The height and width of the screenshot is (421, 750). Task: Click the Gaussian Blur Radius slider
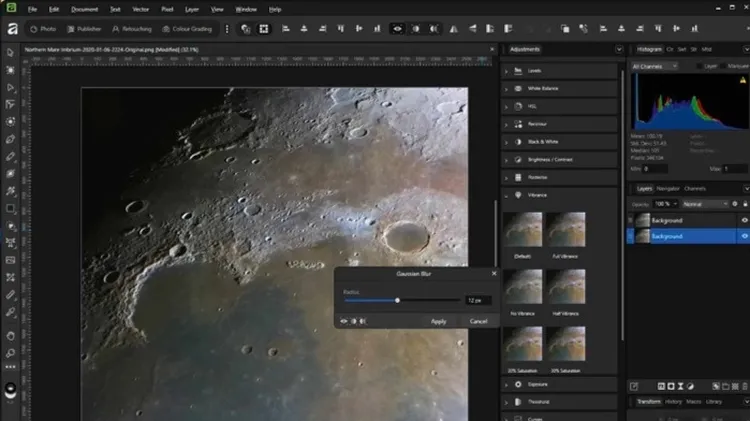coord(397,300)
